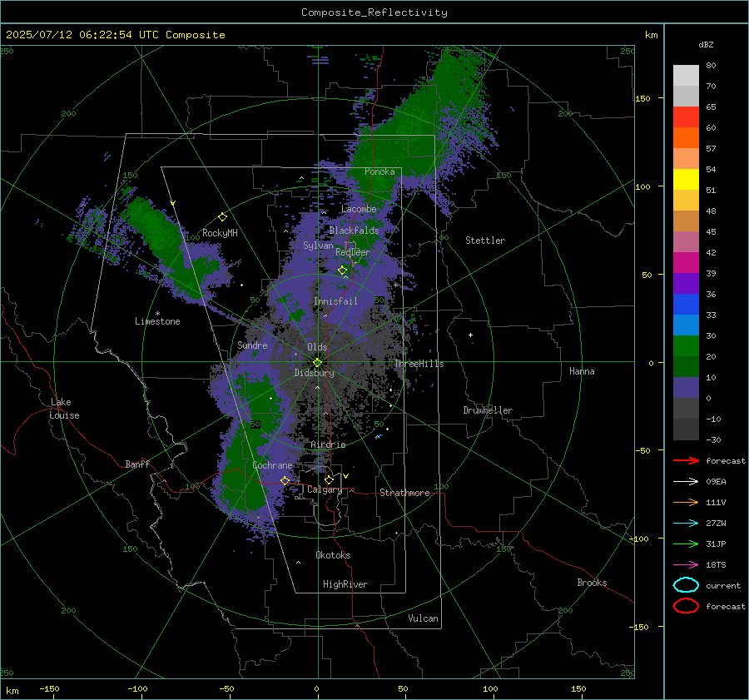Click the Strathmore city label

coord(404,493)
